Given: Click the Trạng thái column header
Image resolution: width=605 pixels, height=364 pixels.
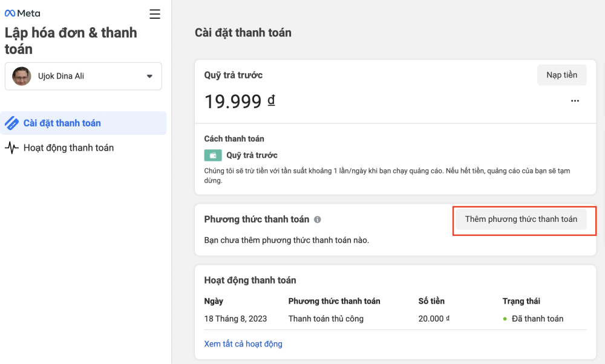Looking at the screenshot, I should coord(522,301).
